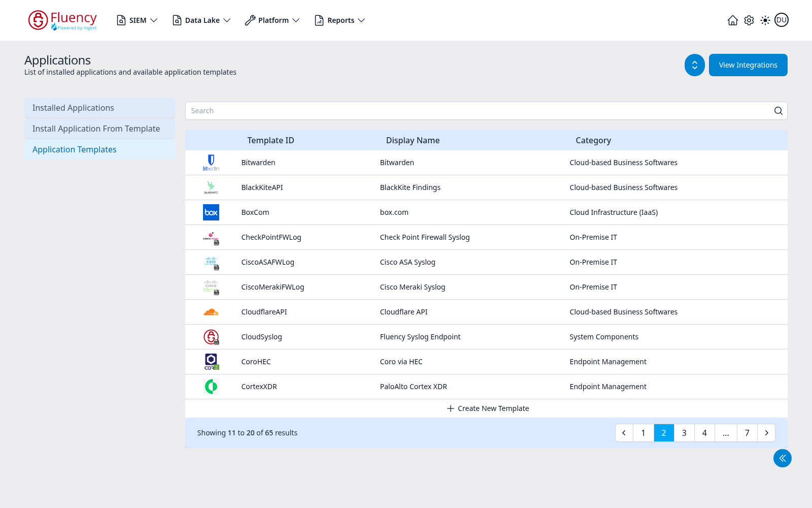The height and width of the screenshot is (508, 812).
Task: Click the Check Point logo icon
Action: 211,237
